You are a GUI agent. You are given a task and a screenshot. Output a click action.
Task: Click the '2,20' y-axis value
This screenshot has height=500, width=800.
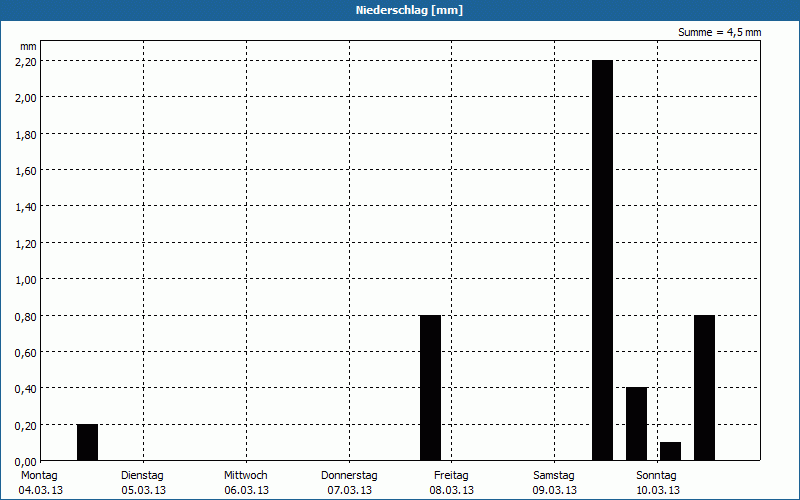(x=26, y=62)
